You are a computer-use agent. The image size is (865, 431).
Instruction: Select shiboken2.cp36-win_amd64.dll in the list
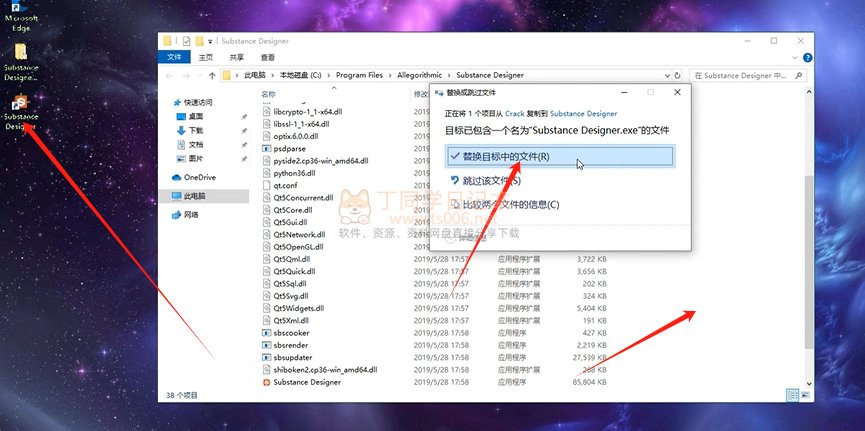pos(325,370)
